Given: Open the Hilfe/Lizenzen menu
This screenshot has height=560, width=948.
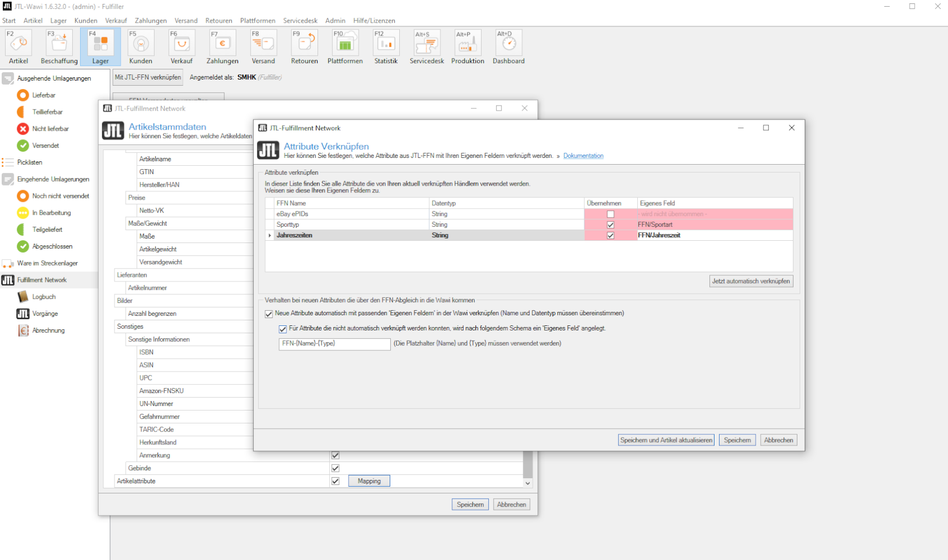Looking at the screenshot, I should 374,21.
